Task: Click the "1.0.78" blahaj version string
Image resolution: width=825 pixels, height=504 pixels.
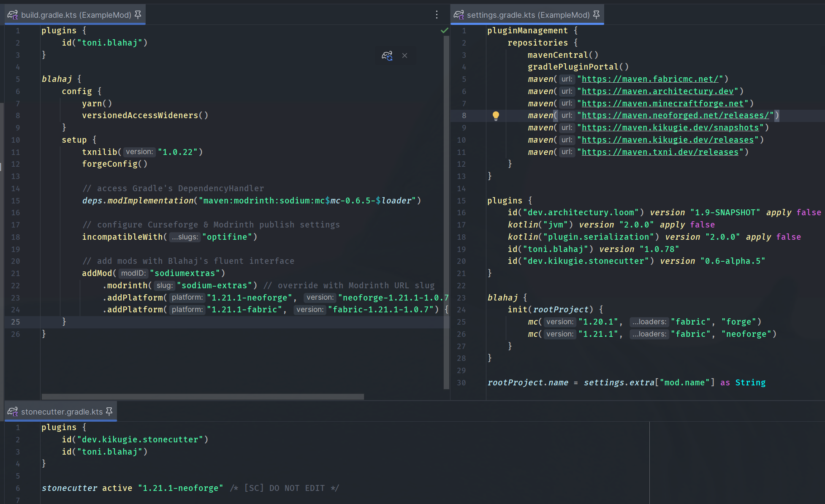Action: pos(659,249)
